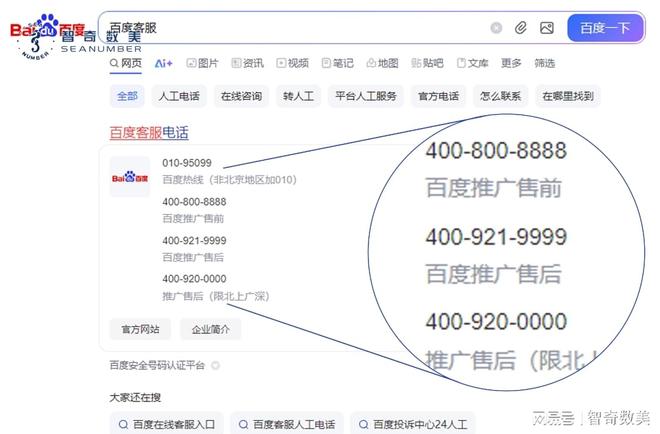Viewport: 660px width, 434px height.
Task: Open the 筛选 filter options
Action: [544, 63]
